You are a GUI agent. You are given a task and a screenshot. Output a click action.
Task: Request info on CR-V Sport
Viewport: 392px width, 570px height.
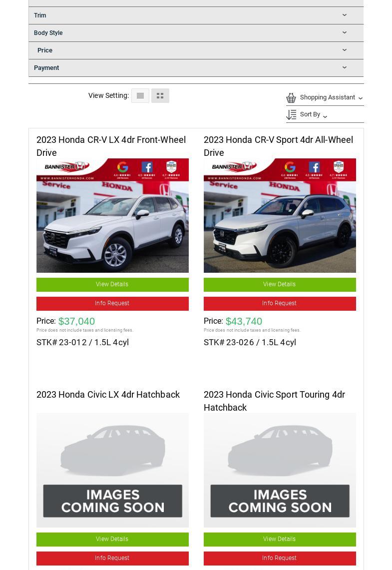280,303
